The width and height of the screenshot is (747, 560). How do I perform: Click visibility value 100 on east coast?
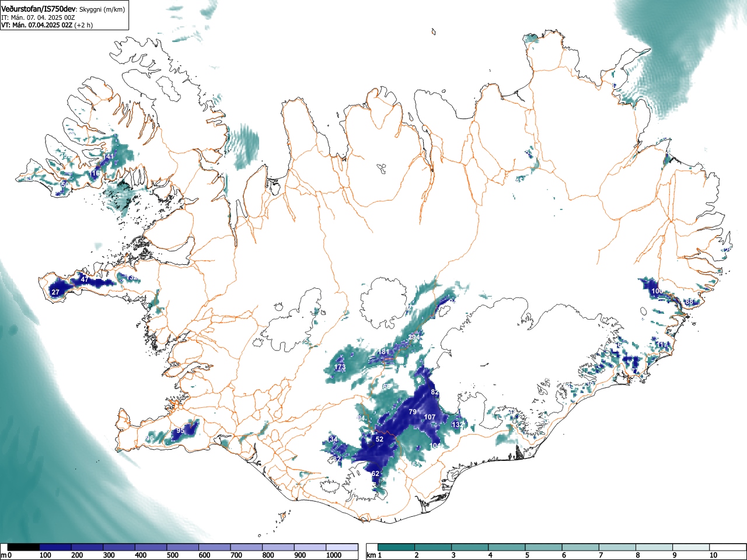657,291
